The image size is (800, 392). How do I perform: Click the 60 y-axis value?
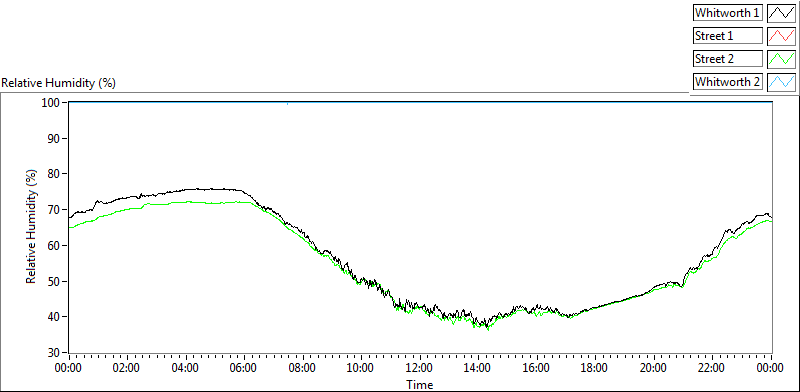55,246
